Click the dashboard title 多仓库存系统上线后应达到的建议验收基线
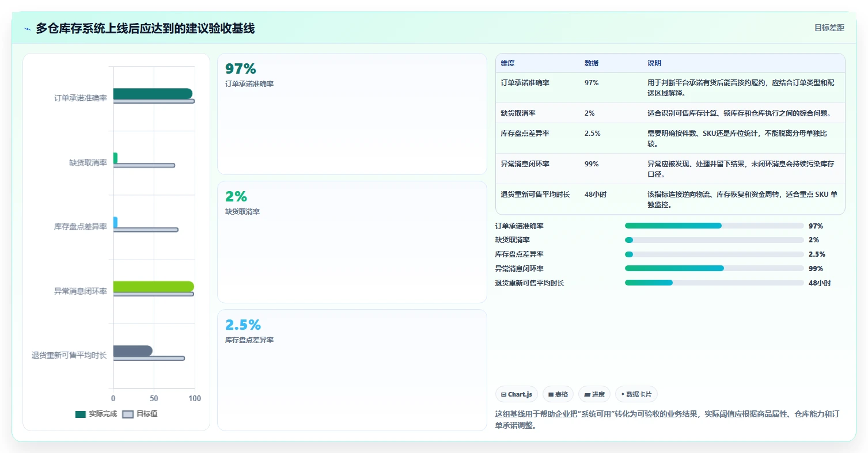This screenshot has height=453, width=868. point(145,28)
